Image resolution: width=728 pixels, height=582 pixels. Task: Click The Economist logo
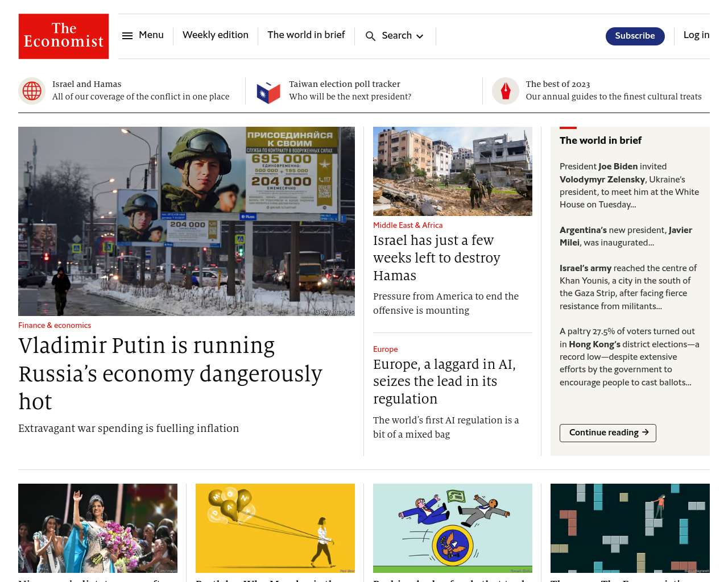64,36
